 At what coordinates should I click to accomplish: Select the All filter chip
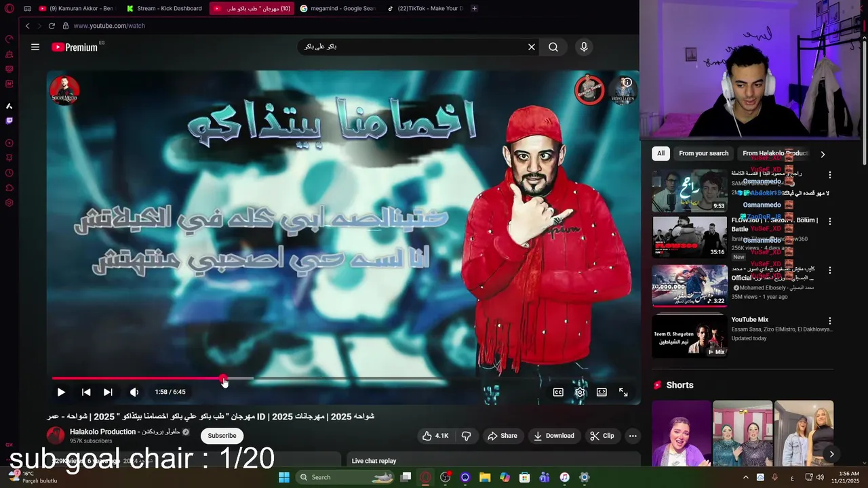(660, 153)
